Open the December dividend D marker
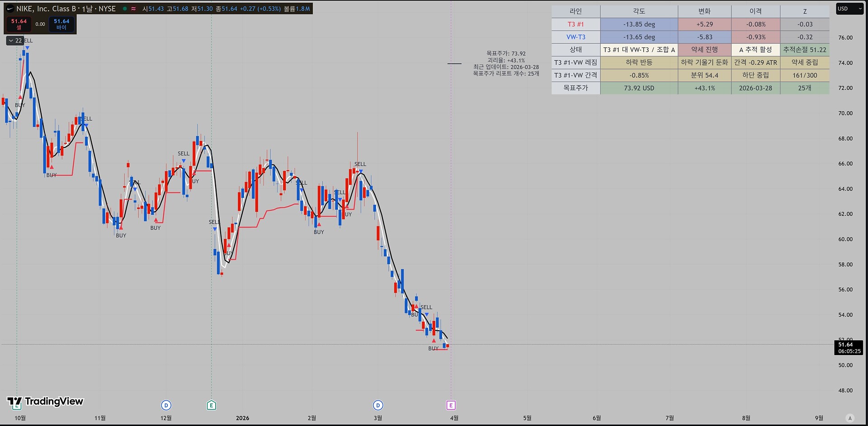This screenshot has width=868, height=426. (x=166, y=405)
